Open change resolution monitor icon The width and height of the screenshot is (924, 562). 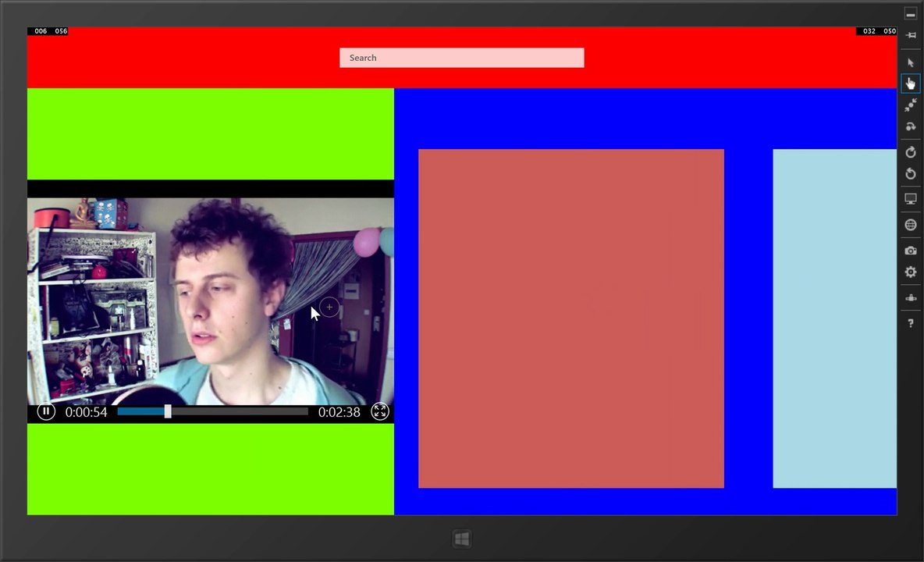pos(911,199)
